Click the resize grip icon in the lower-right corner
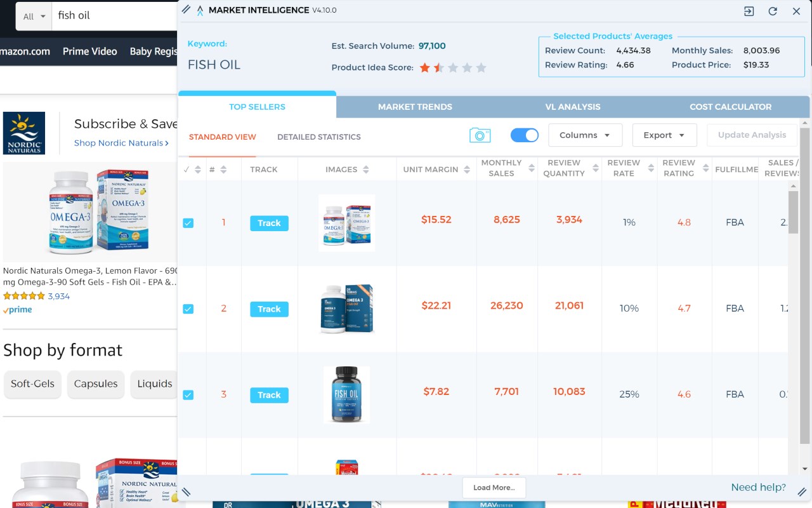The height and width of the screenshot is (508, 812). (x=802, y=491)
